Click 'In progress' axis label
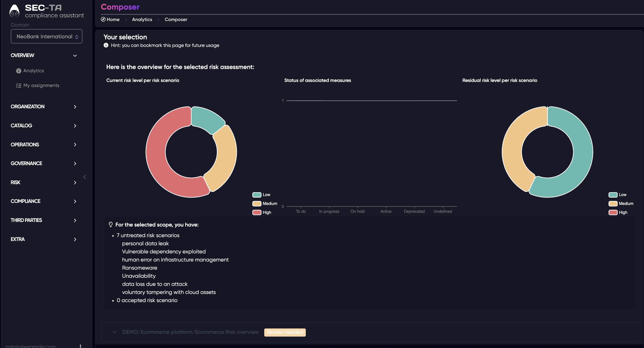 coord(329,212)
